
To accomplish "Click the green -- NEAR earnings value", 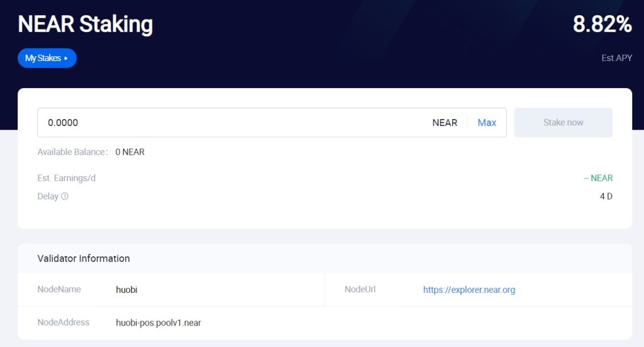I will [597, 178].
